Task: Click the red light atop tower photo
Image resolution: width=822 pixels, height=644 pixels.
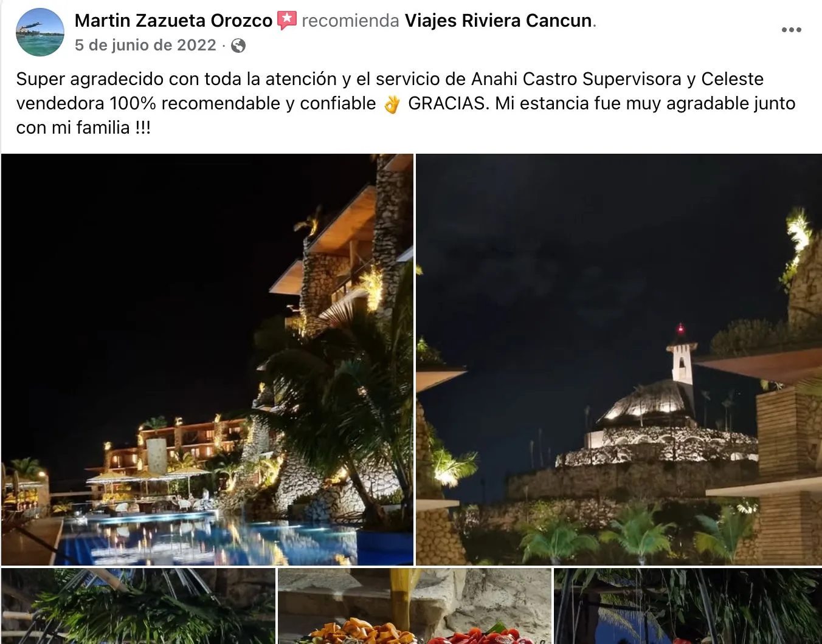Action: point(680,329)
